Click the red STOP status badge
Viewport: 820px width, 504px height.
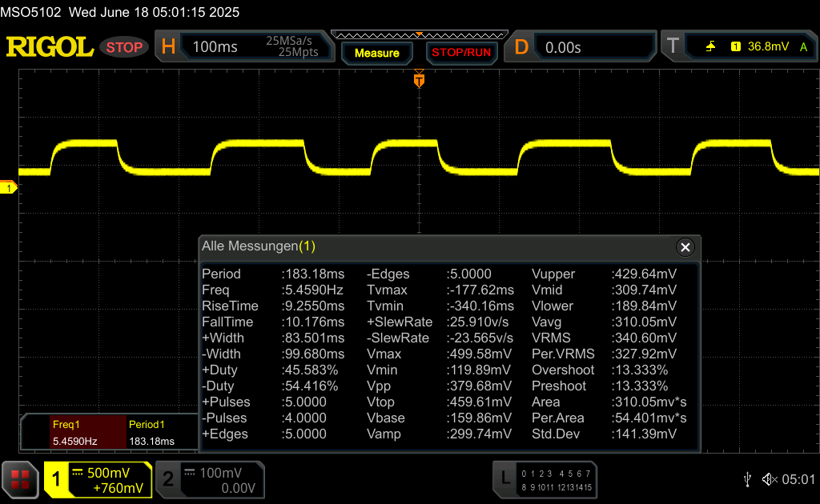pyautogui.click(x=124, y=47)
